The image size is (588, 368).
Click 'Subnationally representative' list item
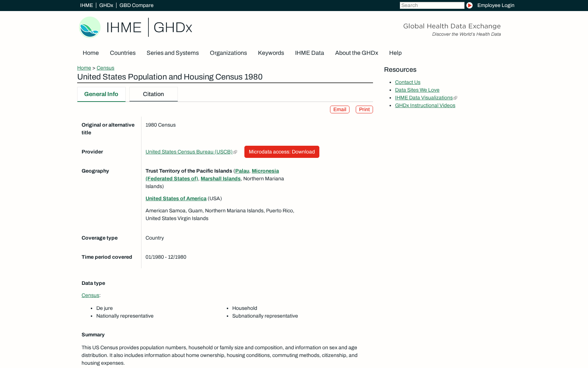tap(265, 316)
